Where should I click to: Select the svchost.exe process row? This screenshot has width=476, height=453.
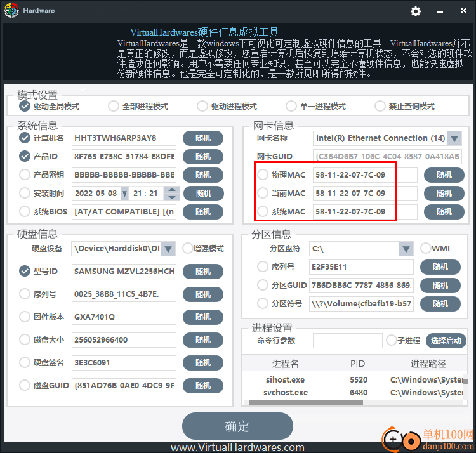click(354, 393)
